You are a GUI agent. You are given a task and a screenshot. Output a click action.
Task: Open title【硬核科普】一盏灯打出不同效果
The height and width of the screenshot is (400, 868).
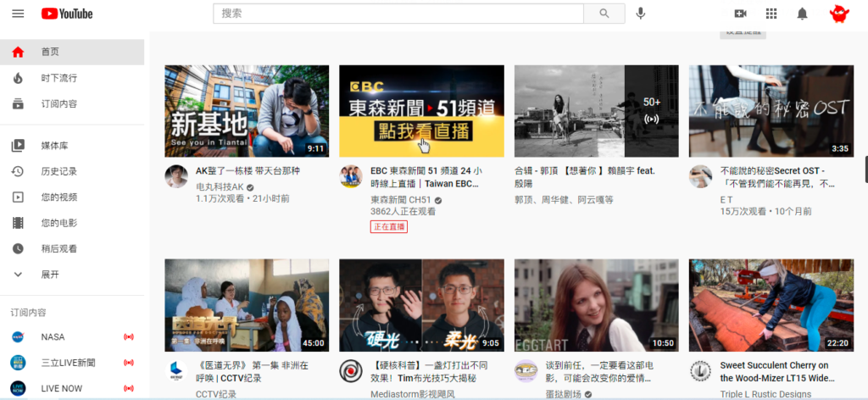429,372
